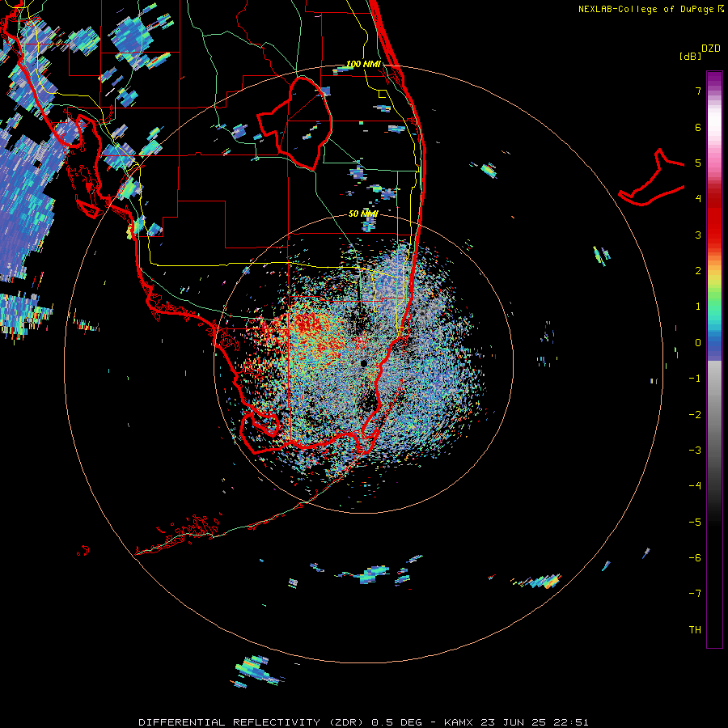Click the -5 value on the color scale

(x=695, y=523)
